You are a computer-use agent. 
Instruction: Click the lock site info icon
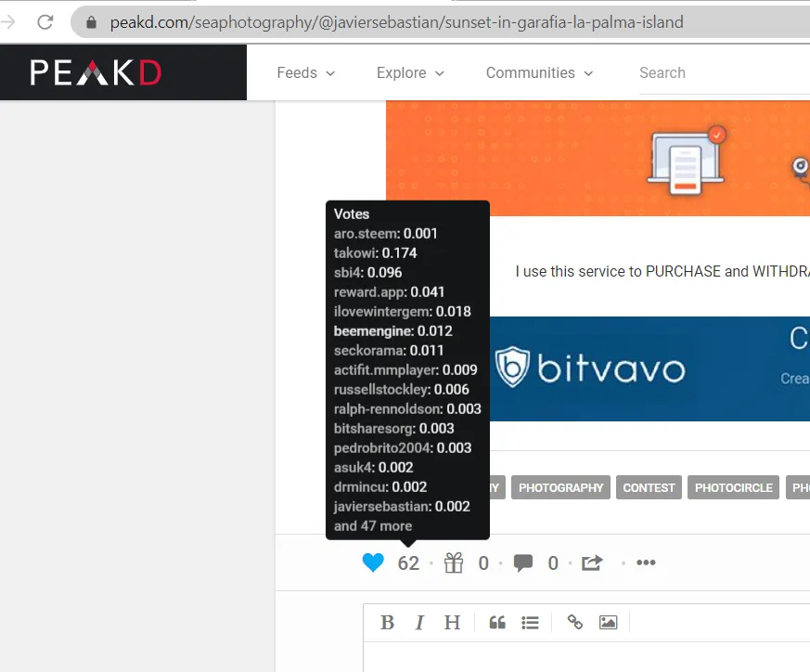click(92, 22)
